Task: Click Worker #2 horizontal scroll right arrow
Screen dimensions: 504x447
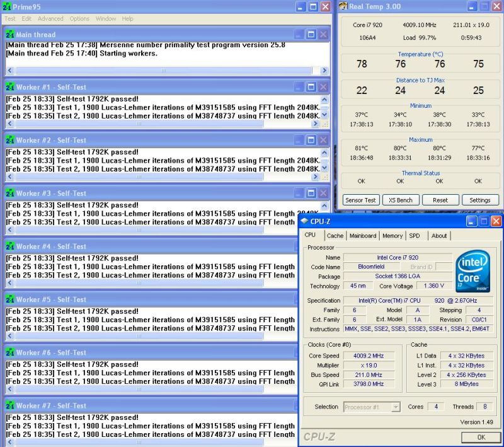Action: [316, 177]
